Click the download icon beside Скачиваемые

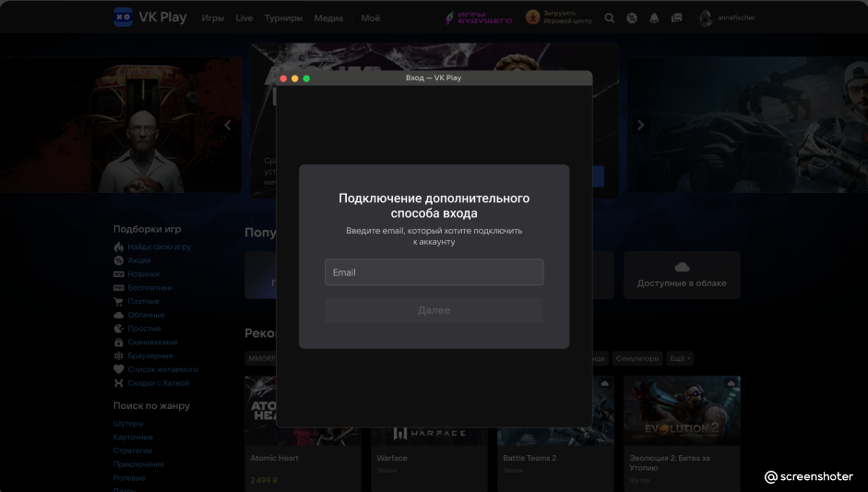coord(118,342)
